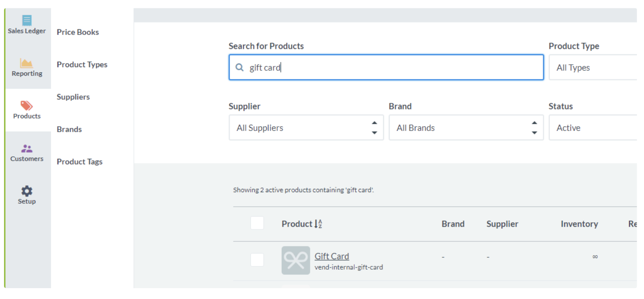Screen dimensions: 644x299
Task: Click the Gift Card ribbon thumbnail
Action: [295, 260]
